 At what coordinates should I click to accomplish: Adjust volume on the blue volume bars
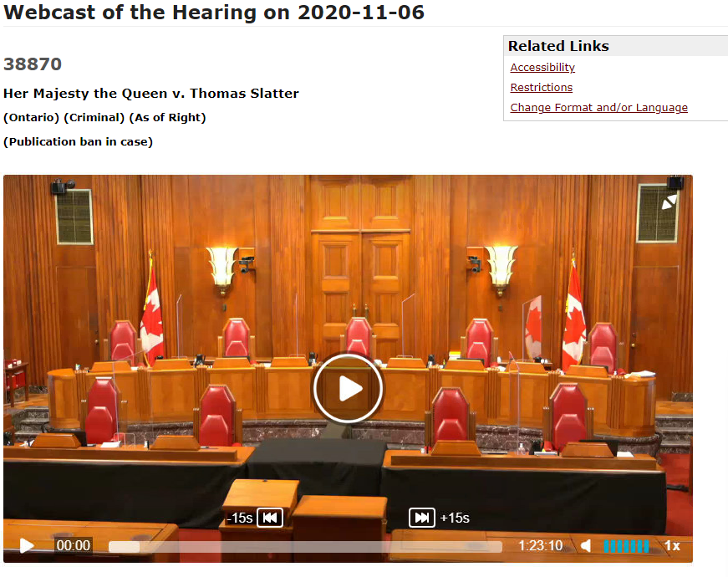click(x=626, y=546)
